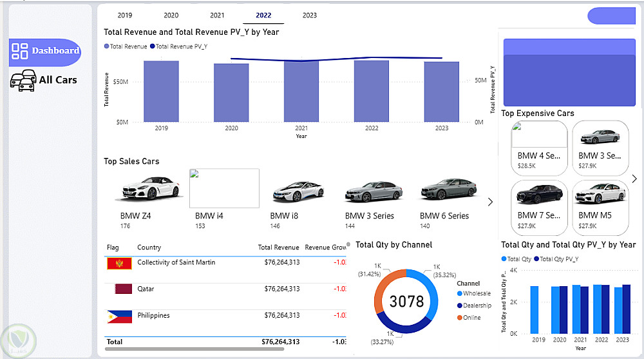644x359 pixels.
Task: Select the BMW Z4 car image
Action: 148,189
